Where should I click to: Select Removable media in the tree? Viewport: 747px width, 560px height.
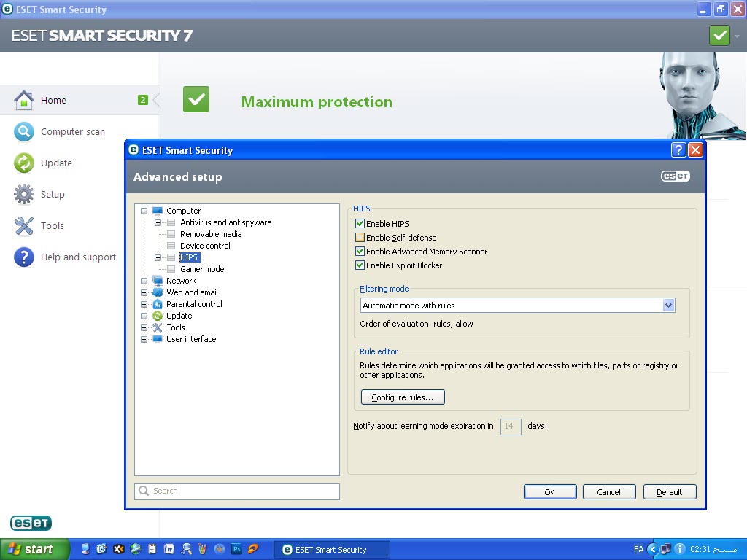[x=211, y=234]
